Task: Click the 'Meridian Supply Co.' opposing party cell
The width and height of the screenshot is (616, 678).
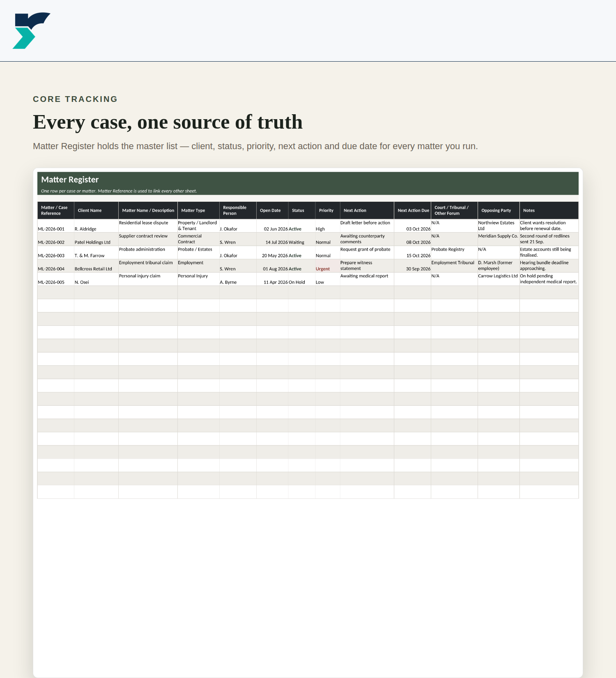Action: [x=499, y=239]
